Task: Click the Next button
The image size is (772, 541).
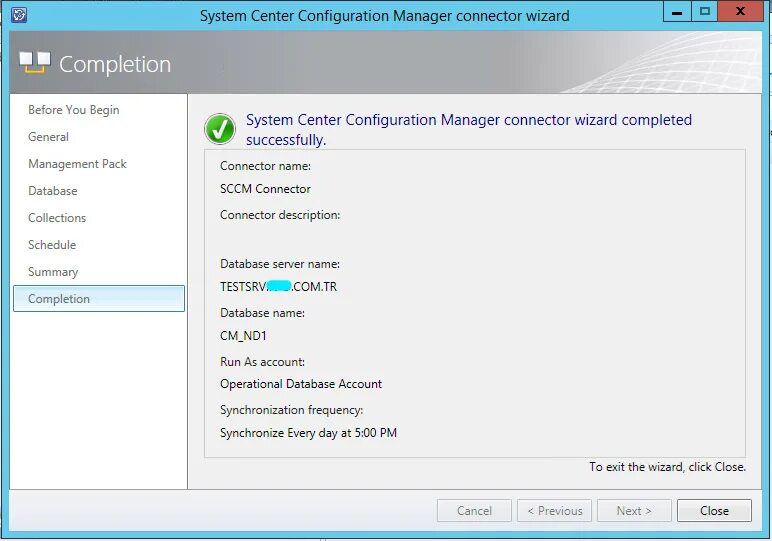Action: pos(634,510)
